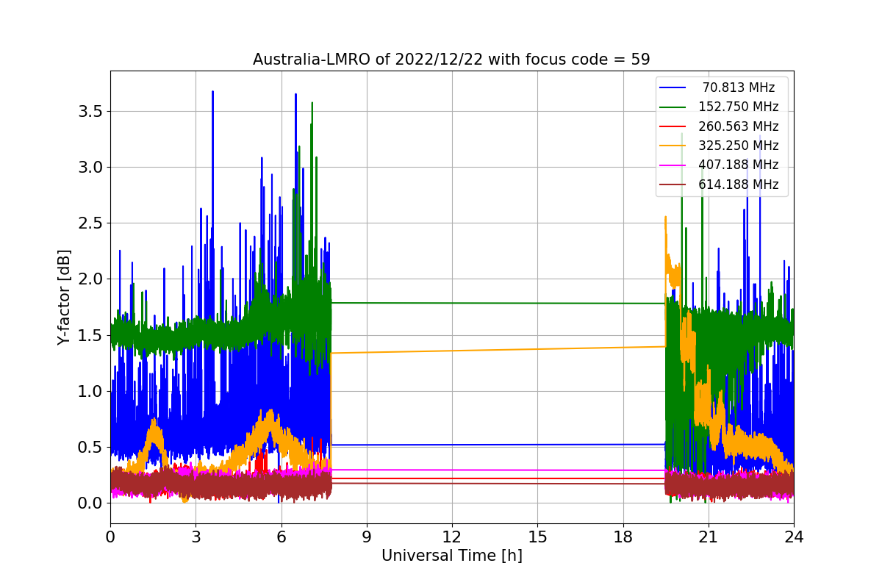Click the y-axis tick label '2.0'
This screenshot has height=588, width=882.
(91, 279)
